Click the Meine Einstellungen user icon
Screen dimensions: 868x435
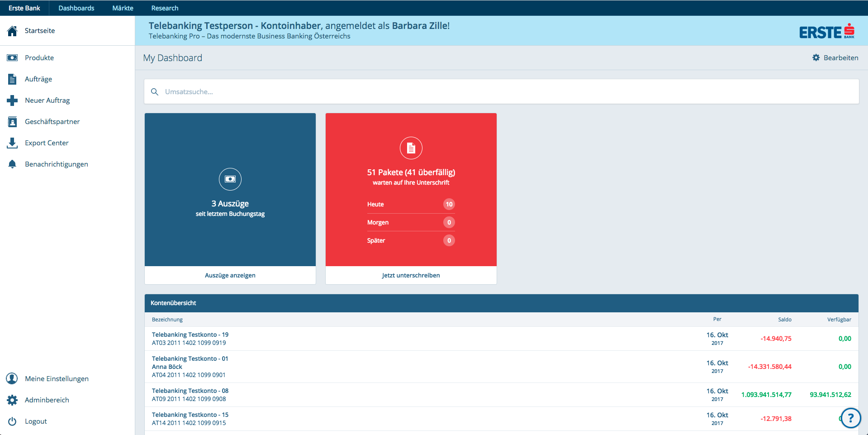12,378
